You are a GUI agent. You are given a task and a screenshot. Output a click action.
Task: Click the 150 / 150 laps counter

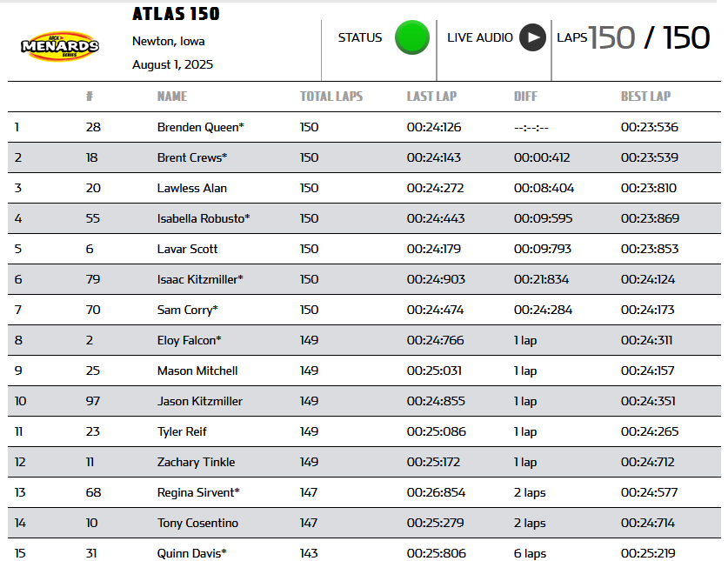[649, 37]
